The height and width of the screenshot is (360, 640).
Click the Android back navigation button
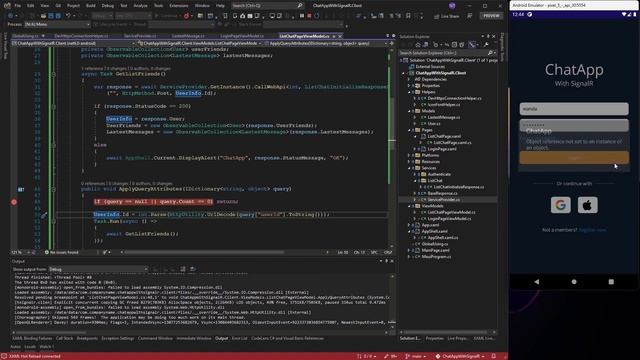click(x=537, y=282)
